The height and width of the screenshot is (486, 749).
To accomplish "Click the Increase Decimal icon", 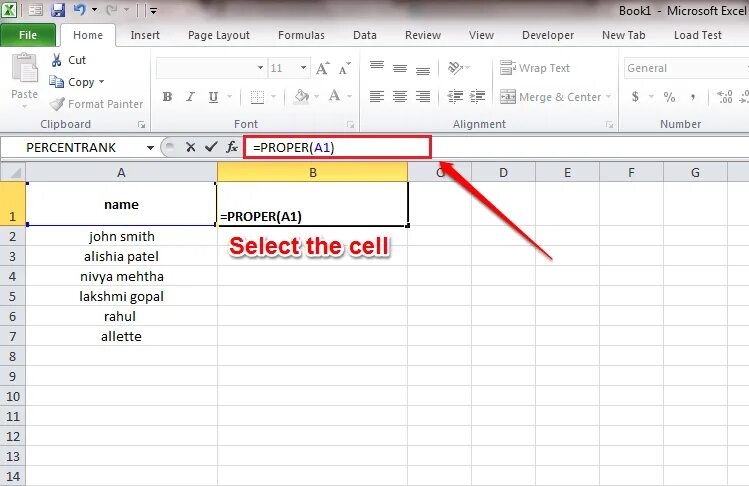I will pos(725,97).
